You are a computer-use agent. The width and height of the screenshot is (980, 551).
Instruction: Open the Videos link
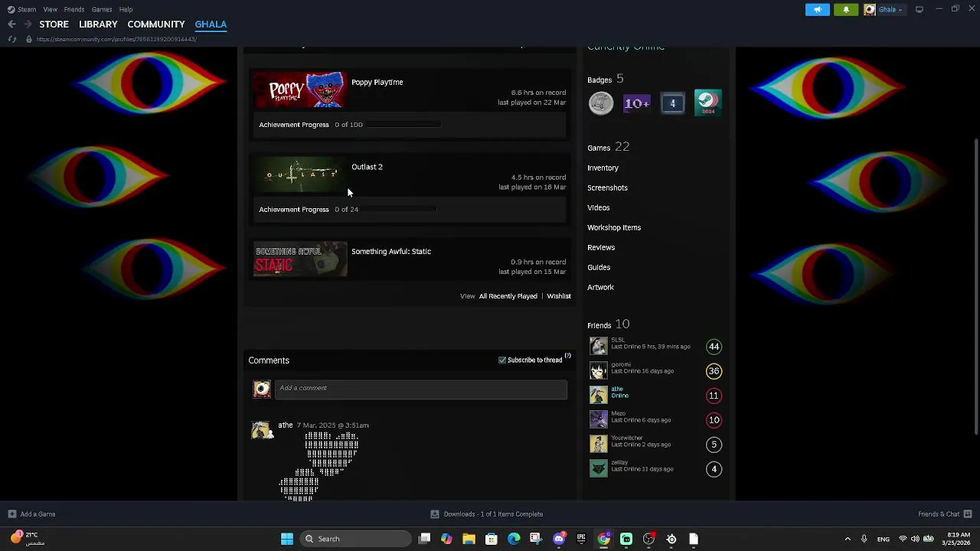click(x=599, y=207)
